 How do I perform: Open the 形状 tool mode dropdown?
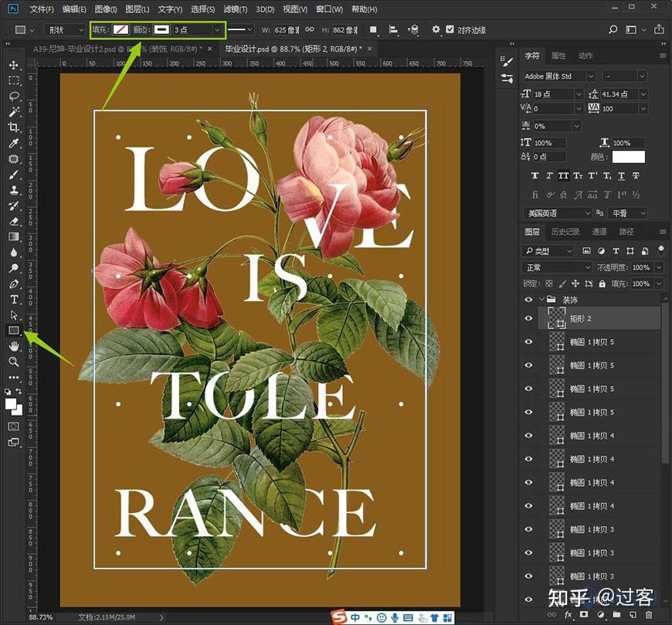click(65, 29)
